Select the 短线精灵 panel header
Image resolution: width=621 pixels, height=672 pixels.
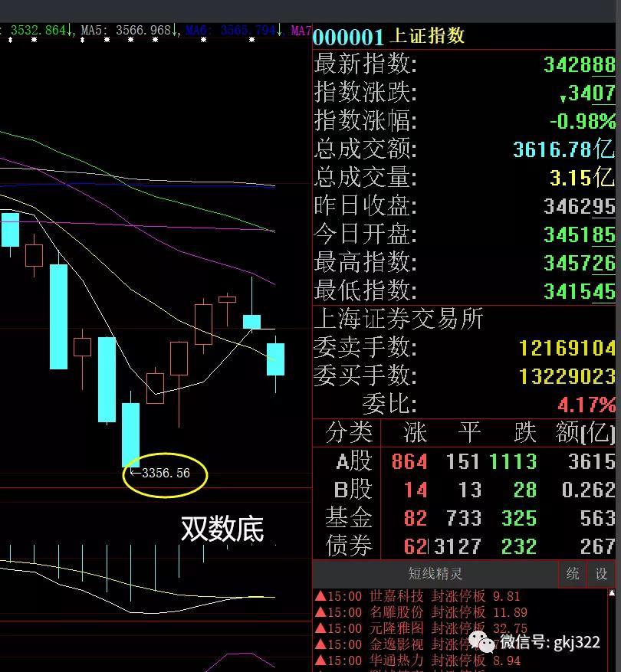(x=435, y=573)
